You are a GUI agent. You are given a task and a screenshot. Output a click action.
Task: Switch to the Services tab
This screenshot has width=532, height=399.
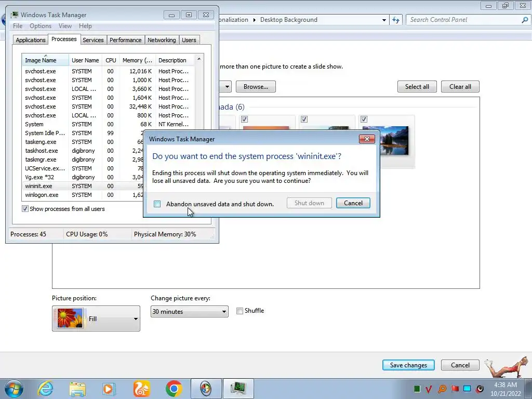tap(93, 40)
